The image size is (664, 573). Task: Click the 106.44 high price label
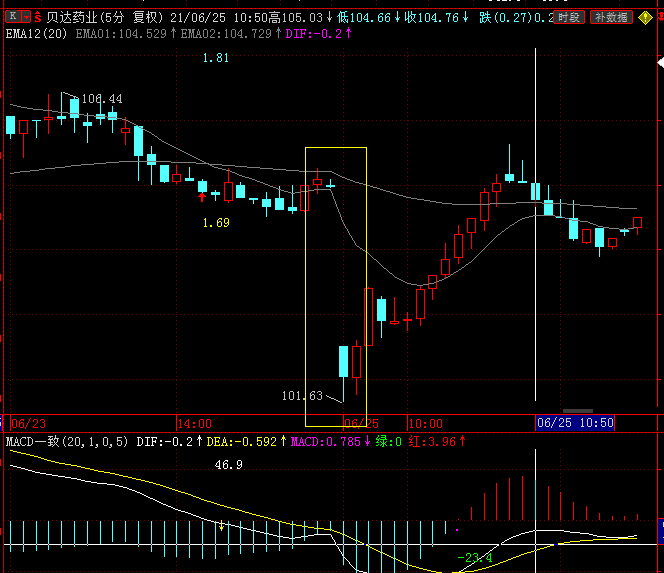point(102,99)
